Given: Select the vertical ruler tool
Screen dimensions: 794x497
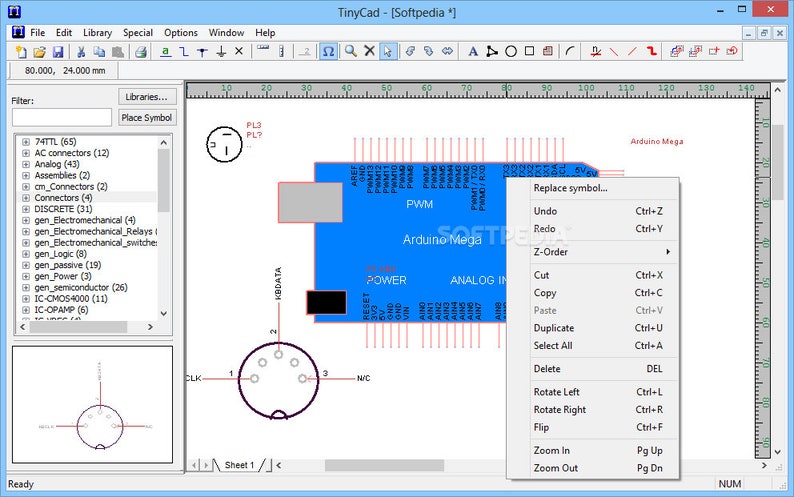Looking at the screenshot, I should pyautogui.click(x=282, y=51).
